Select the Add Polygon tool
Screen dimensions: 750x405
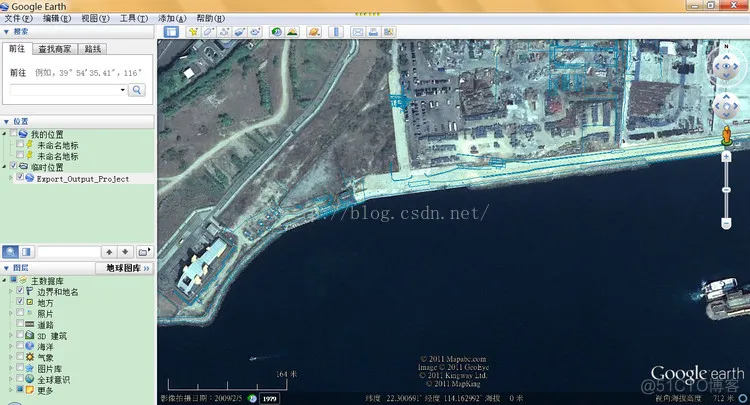(x=208, y=32)
